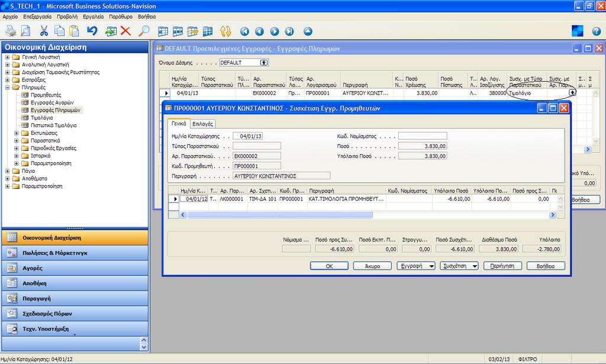Go to First record with toolbar arrow

(x=244, y=31)
